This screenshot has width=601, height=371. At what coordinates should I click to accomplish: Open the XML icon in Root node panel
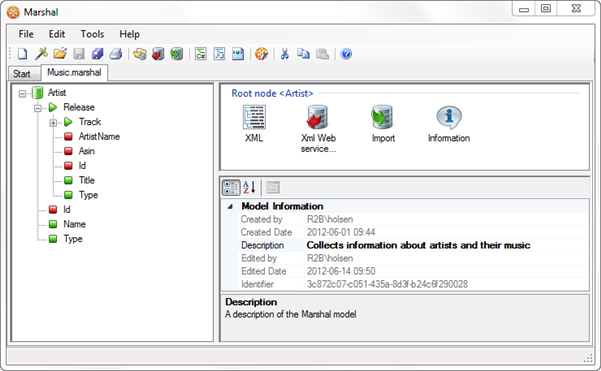(254, 124)
